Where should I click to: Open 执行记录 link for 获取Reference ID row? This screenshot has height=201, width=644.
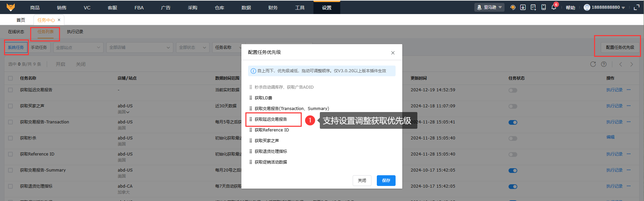pos(614,154)
